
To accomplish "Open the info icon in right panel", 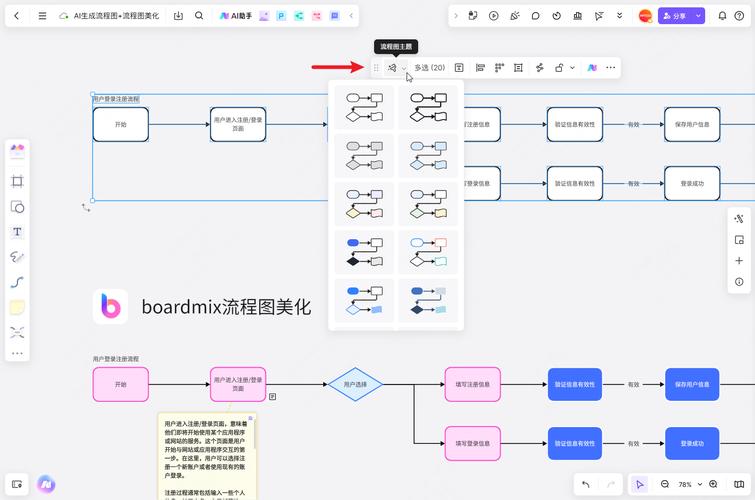I will point(739,282).
